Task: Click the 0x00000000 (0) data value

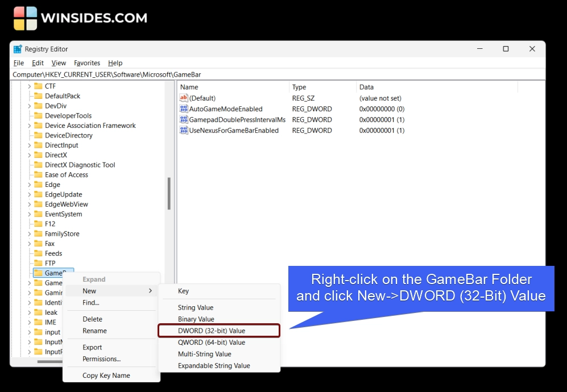Action: 382,109
